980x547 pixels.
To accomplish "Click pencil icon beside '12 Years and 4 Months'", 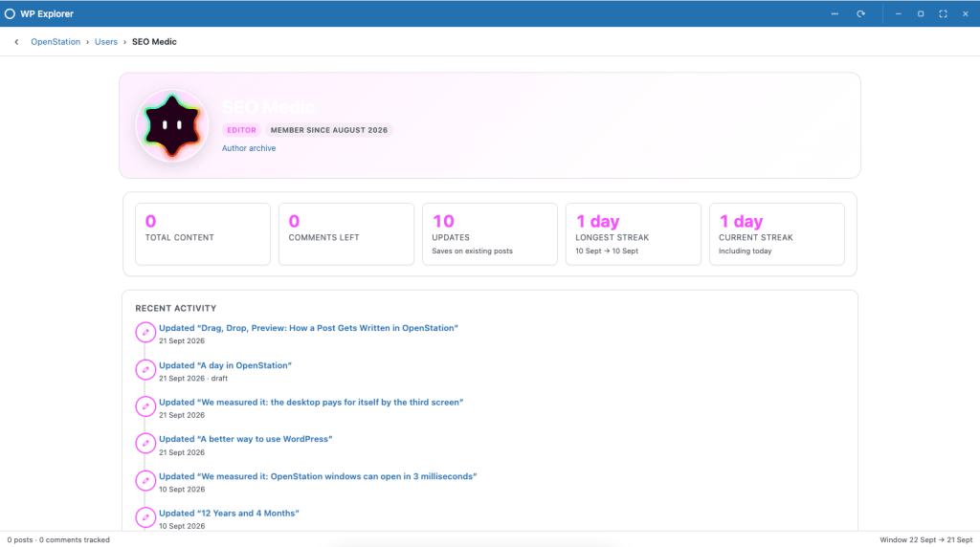I will 145,517.
